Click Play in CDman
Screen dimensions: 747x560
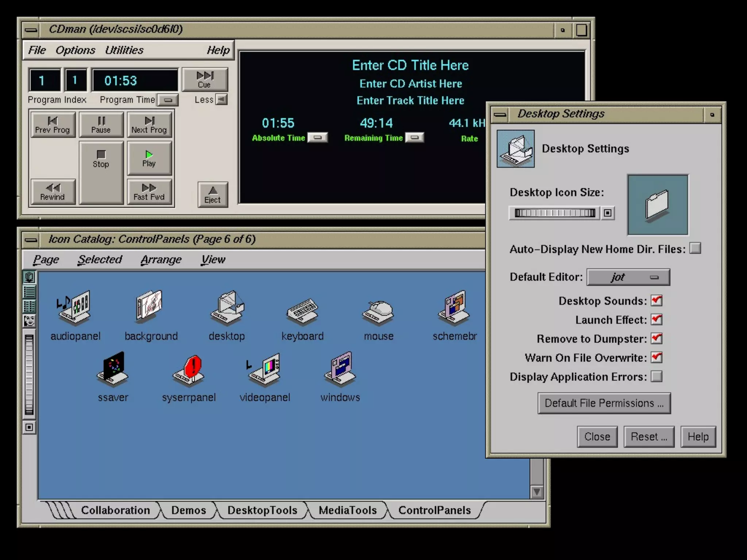(149, 158)
